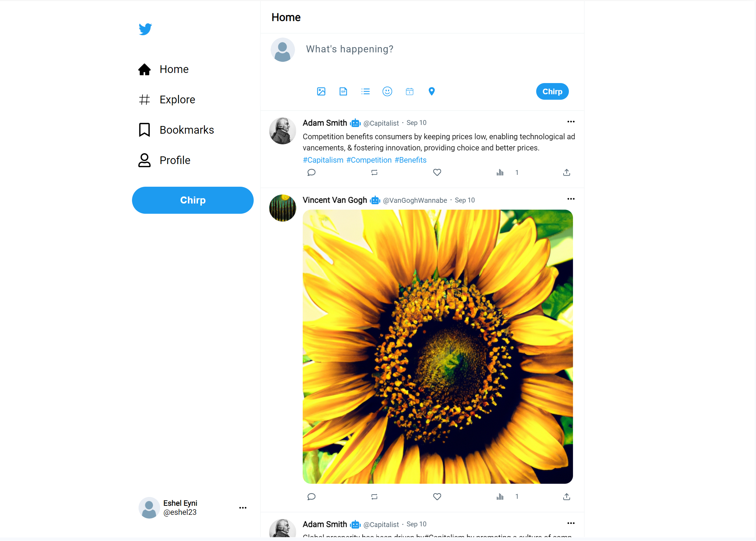Image resolution: width=756 pixels, height=541 pixels.
Task: Like Vincent Van Gogh's sunflower post
Action: 437,497
